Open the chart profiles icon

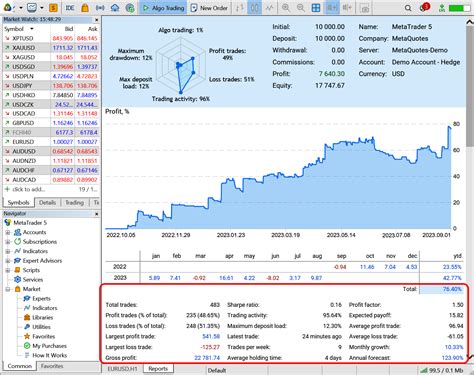(x=32, y=7)
